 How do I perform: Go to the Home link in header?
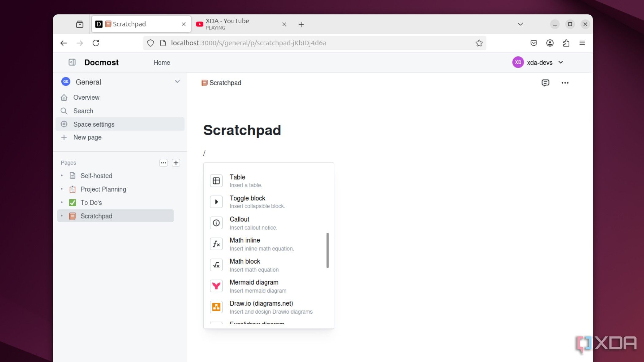tap(162, 63)
